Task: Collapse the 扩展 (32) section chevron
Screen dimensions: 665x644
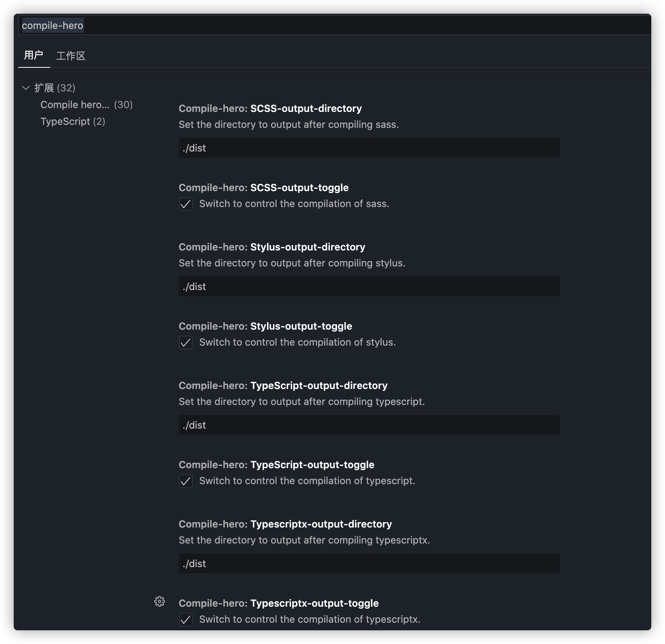Action: (x=26, y=88)
